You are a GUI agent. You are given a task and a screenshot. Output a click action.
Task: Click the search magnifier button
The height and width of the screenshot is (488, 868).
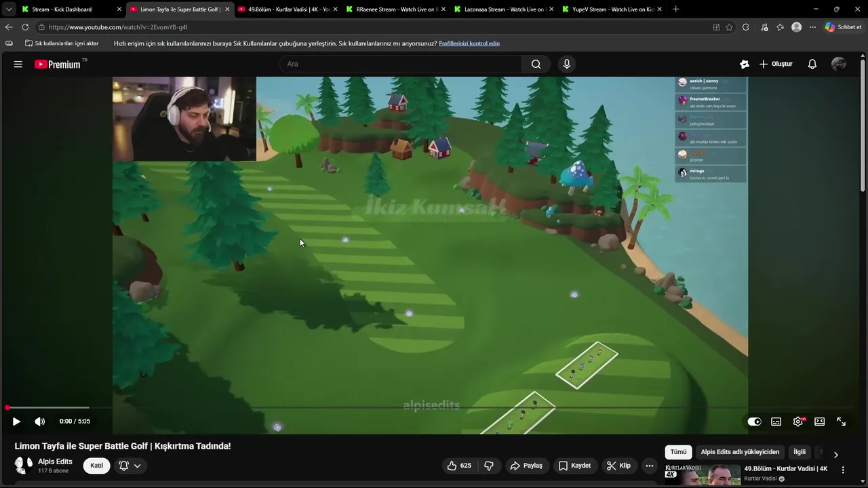pyautogui.click(x=536, y=64)
